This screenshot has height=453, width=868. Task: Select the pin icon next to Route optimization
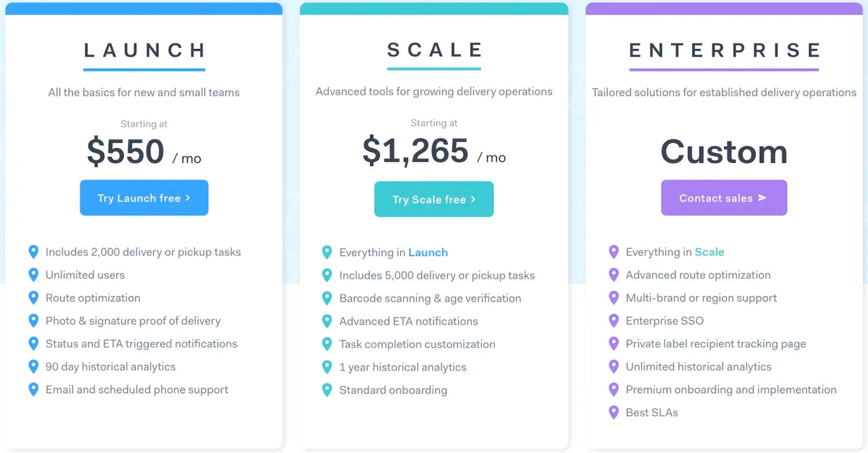(x=34, y=298)
